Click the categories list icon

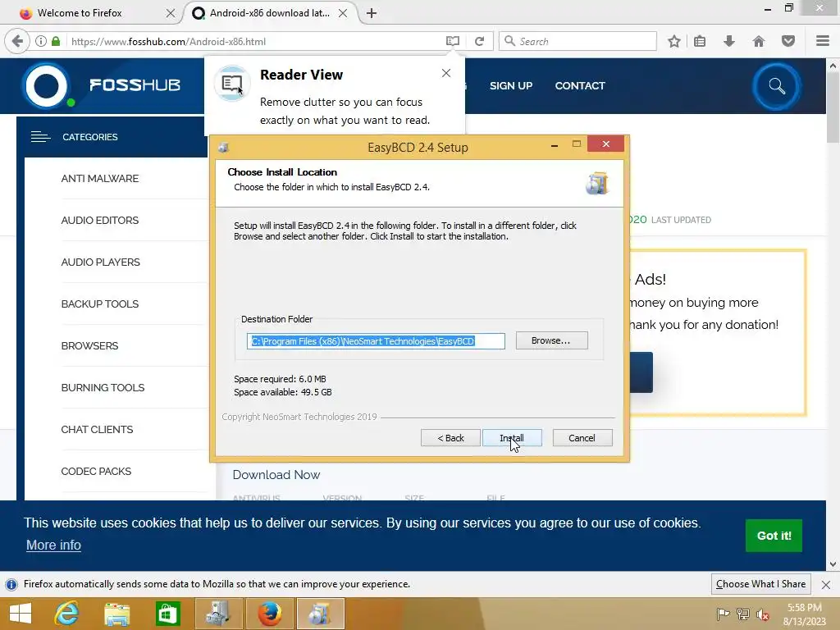tap(40, 137)
